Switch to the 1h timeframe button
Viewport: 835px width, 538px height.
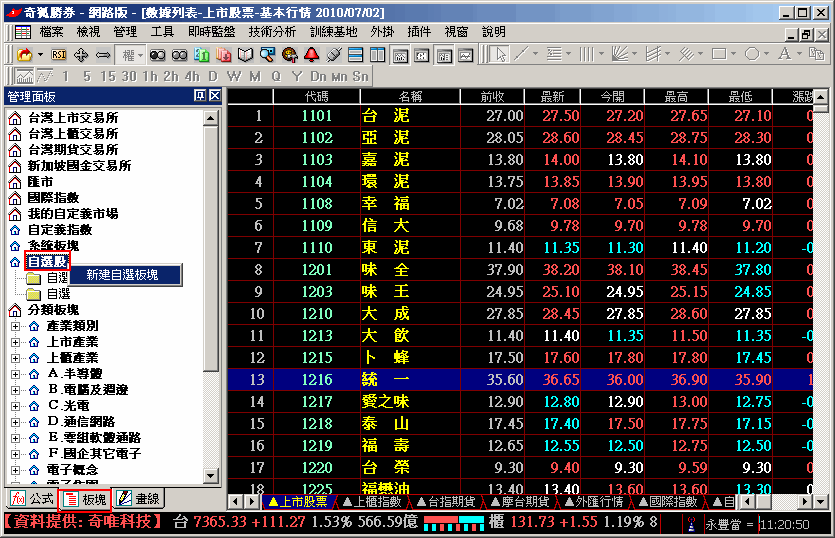coord(150,76)
